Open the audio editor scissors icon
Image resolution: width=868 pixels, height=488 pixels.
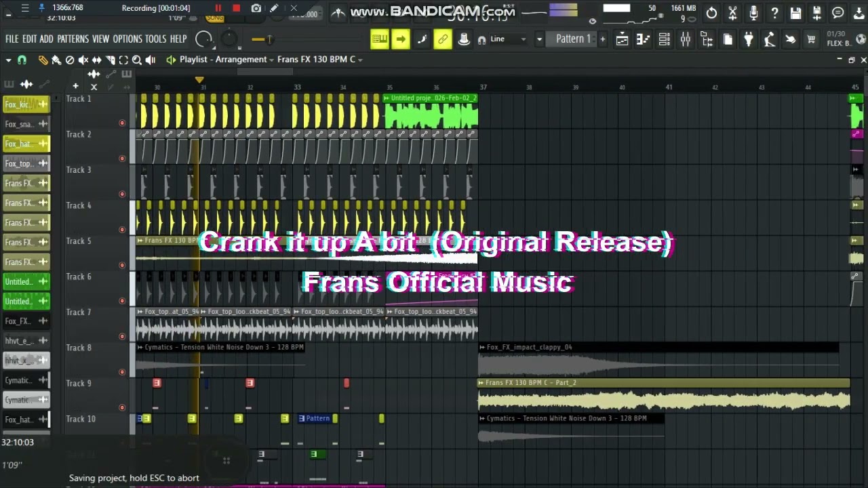coord(732,13)
